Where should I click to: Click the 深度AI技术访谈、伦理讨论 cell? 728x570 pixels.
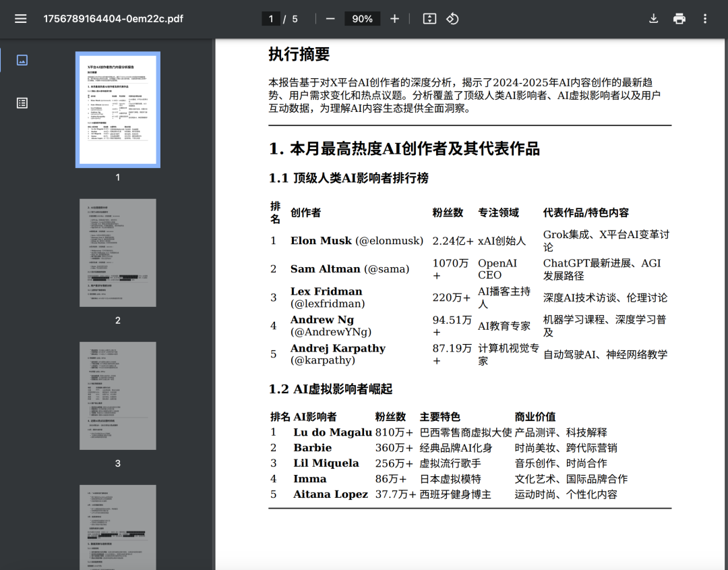pyautogui.click(x=605, y=297)
